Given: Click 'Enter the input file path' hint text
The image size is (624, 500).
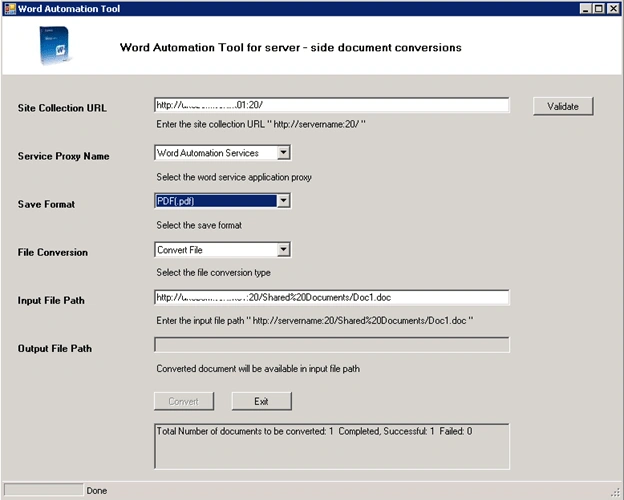Looking at the screenshot, I should coord(315,321).
